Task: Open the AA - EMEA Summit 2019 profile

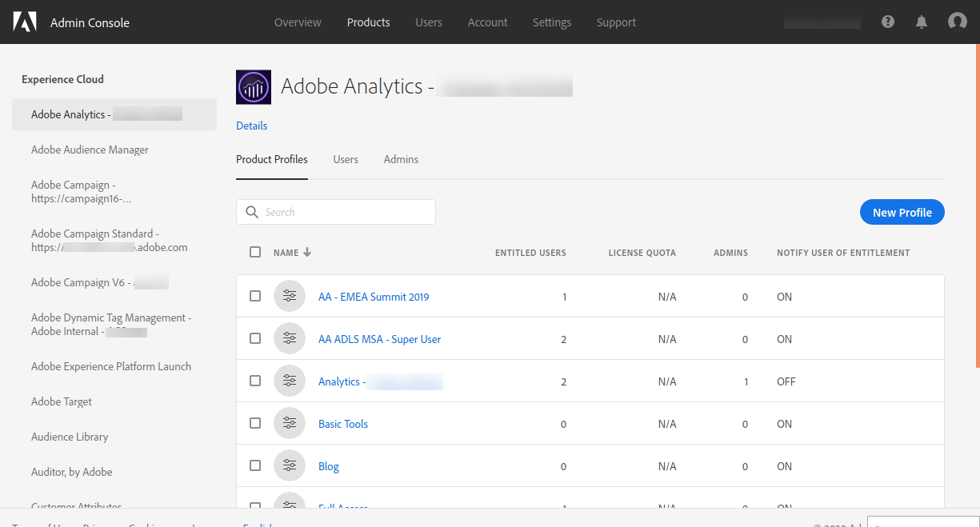Action: [374, 297]
